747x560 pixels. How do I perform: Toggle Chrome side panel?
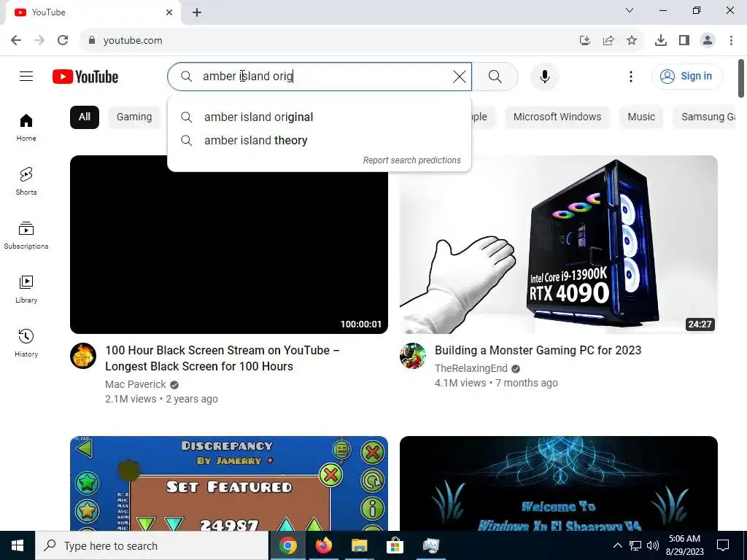[684, 40]
